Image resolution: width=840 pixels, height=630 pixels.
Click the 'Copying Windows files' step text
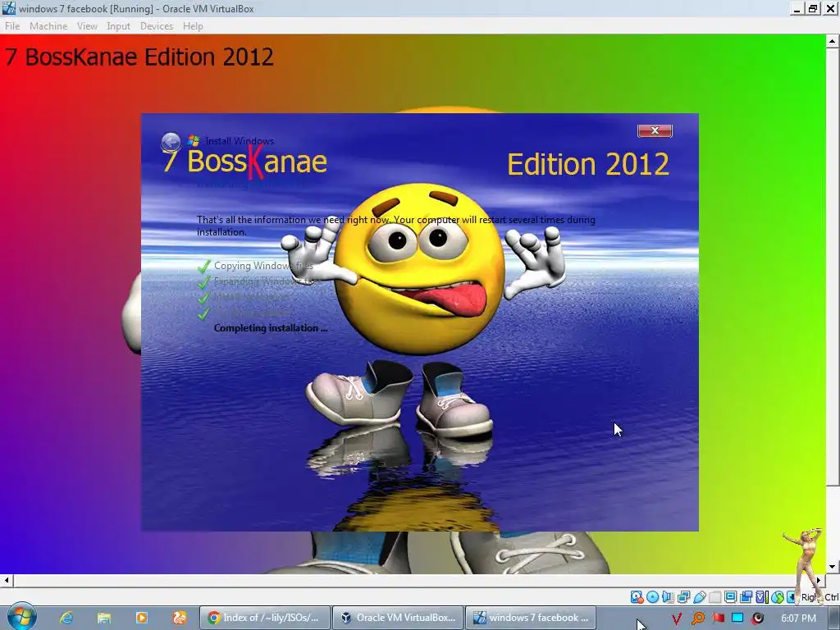pos(263,266)
